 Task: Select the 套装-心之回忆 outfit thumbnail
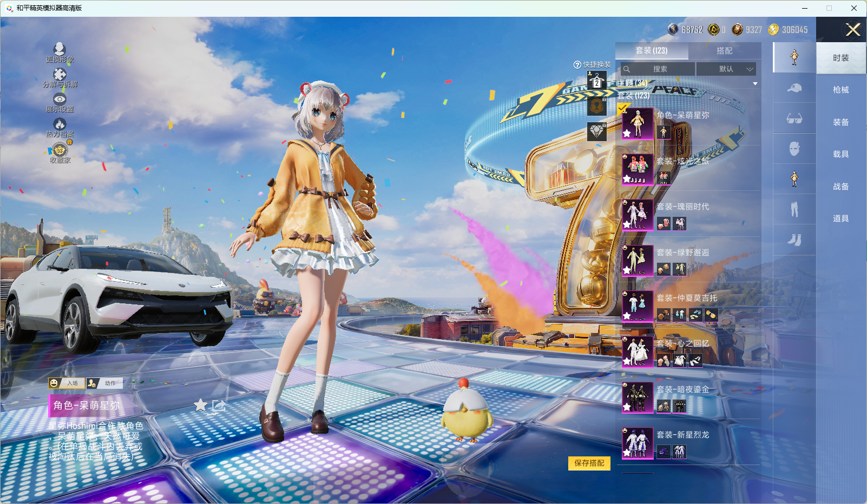pyautogui.click(x=638, y=352)
